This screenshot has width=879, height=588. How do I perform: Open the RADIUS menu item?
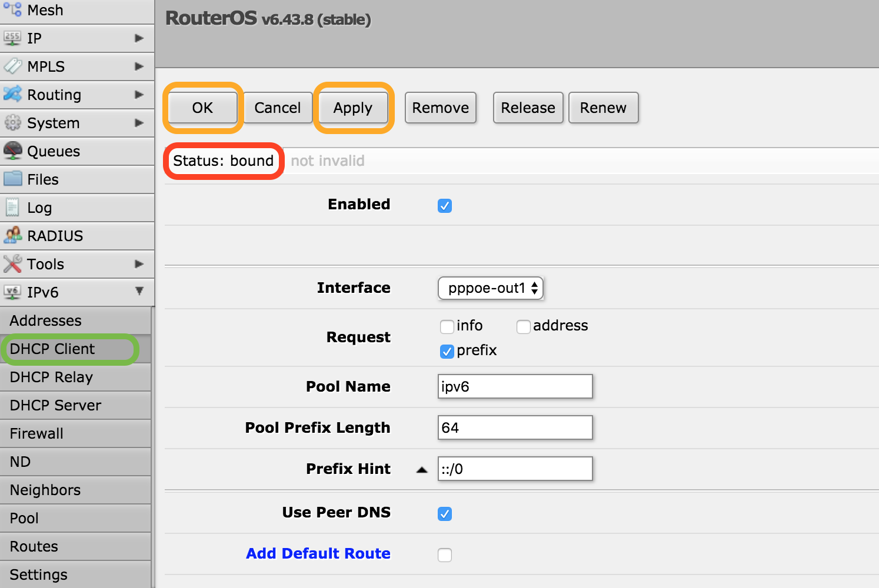point(77,236)
